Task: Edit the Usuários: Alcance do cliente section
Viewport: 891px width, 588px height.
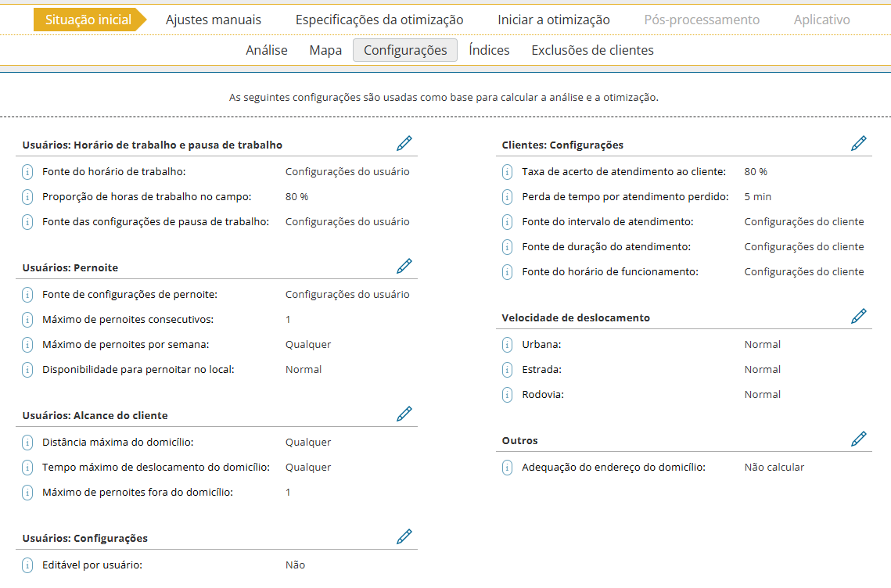Action: (x=404, y=414)
